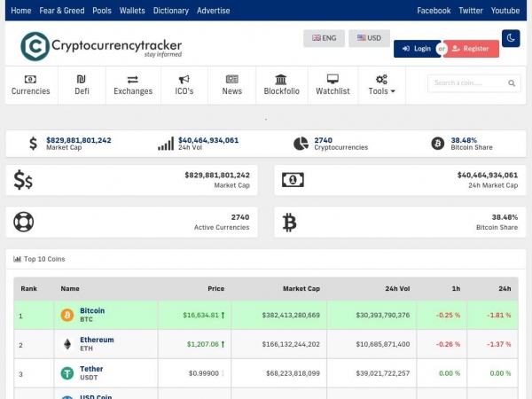Open the ICO's megaphone icon
Image resolution: width=532 pixels, height=399 pixels.
pos(184,80)
